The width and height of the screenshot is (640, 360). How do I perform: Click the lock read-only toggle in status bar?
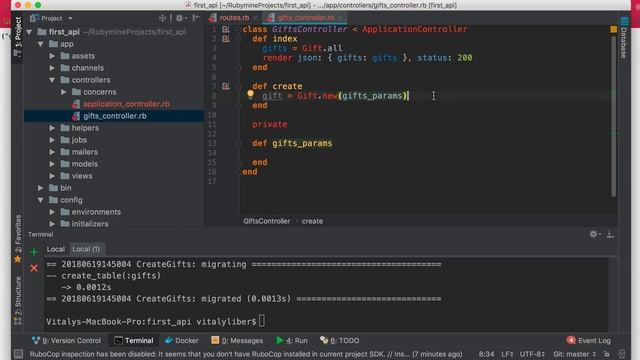607,354
